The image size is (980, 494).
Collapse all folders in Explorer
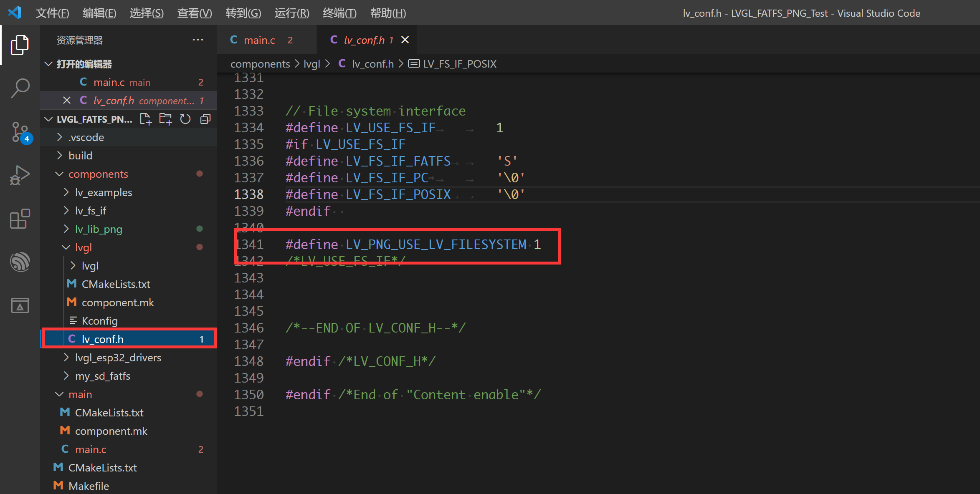point(205,119)
